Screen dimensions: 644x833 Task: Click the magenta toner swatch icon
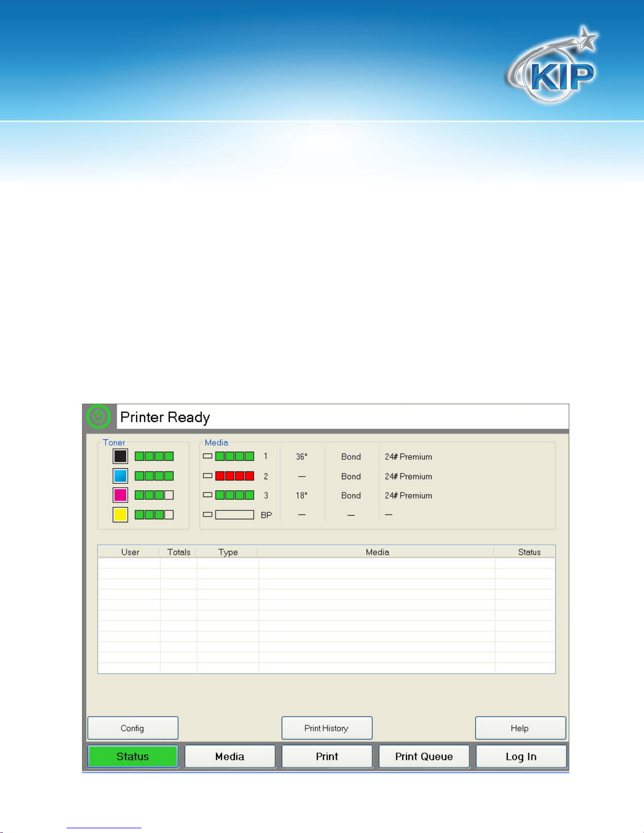click(x=120, y=495)
